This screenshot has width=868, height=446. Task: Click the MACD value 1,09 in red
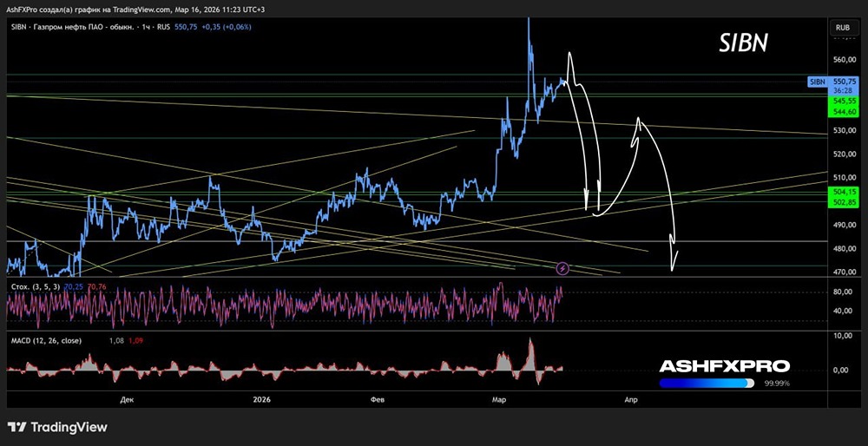point(135,341)
